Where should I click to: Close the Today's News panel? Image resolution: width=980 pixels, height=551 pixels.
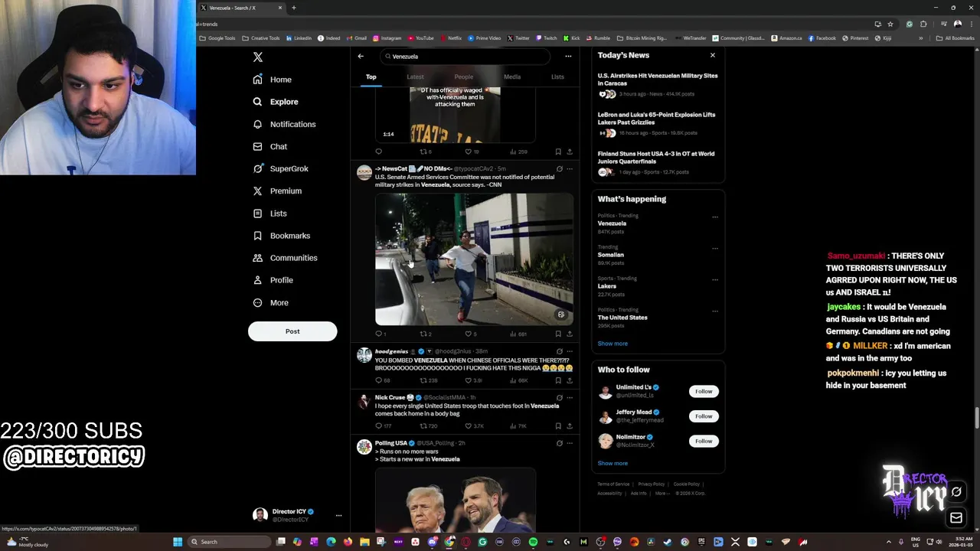(712, 55)
